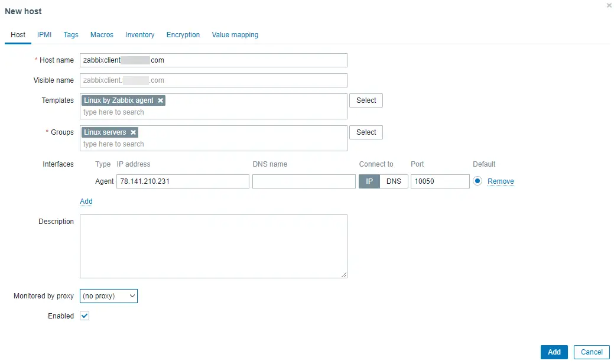This screenshot has height=364, width=614.
Task: Switch to the Encryption tab
Action: click(x=183, y=35)
